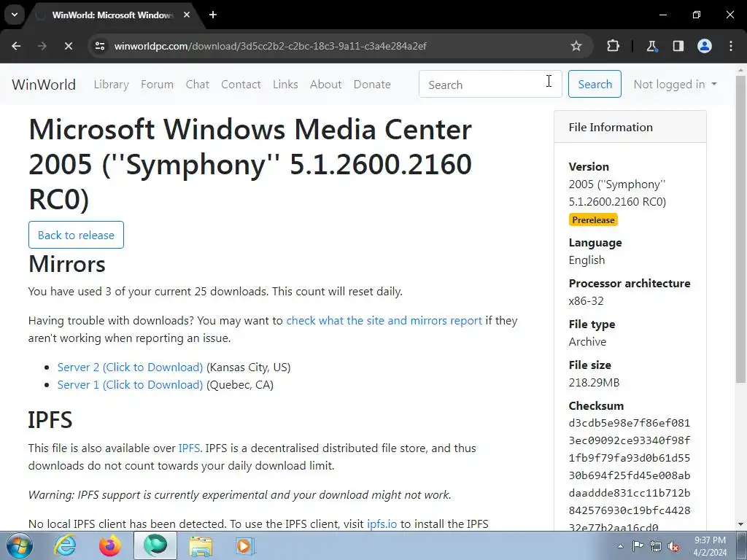Click the address bar URL

click(271, 46)
